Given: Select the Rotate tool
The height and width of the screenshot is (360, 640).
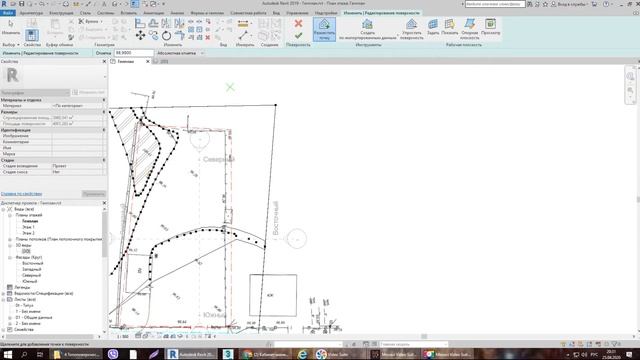Looking at the screenshot, I should pos(167,36).
